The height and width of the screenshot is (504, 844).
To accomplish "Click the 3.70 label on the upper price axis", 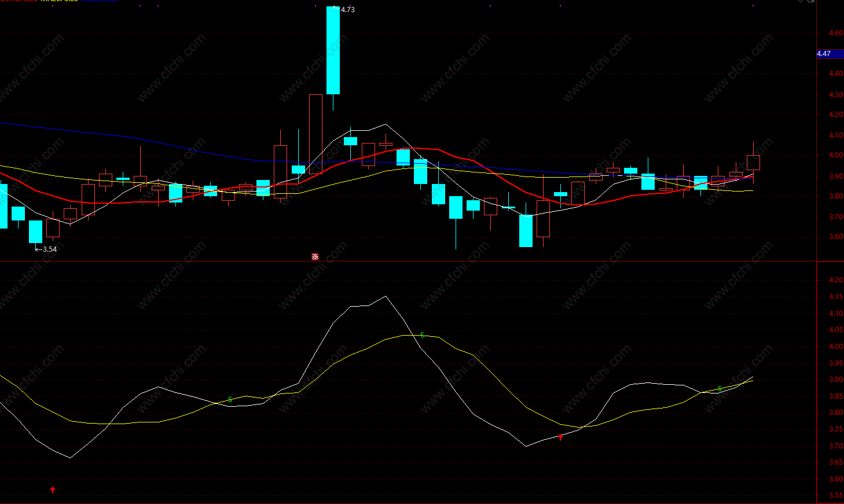I will click(x=836, y=217).
